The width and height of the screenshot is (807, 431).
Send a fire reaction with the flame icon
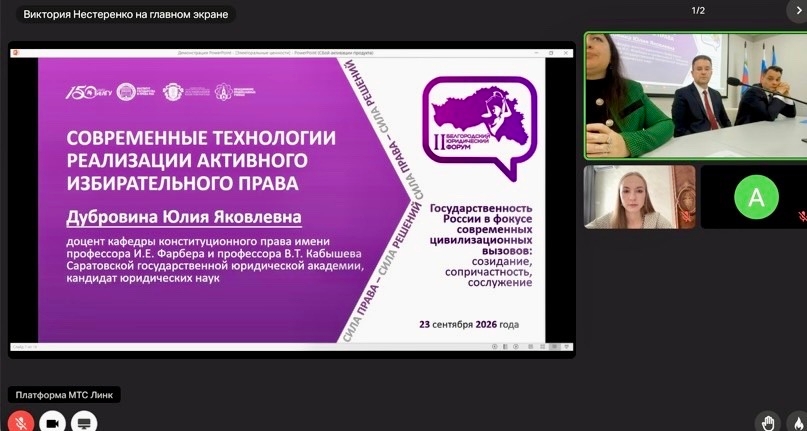click(x=798, y=422)
